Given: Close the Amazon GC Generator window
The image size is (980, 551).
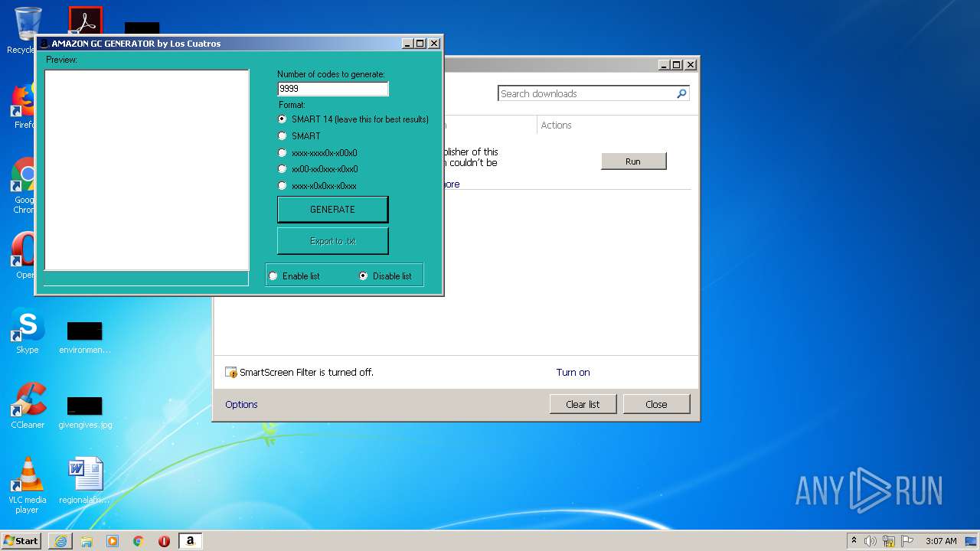Looking at the screenshot, I should pos(434,44).
